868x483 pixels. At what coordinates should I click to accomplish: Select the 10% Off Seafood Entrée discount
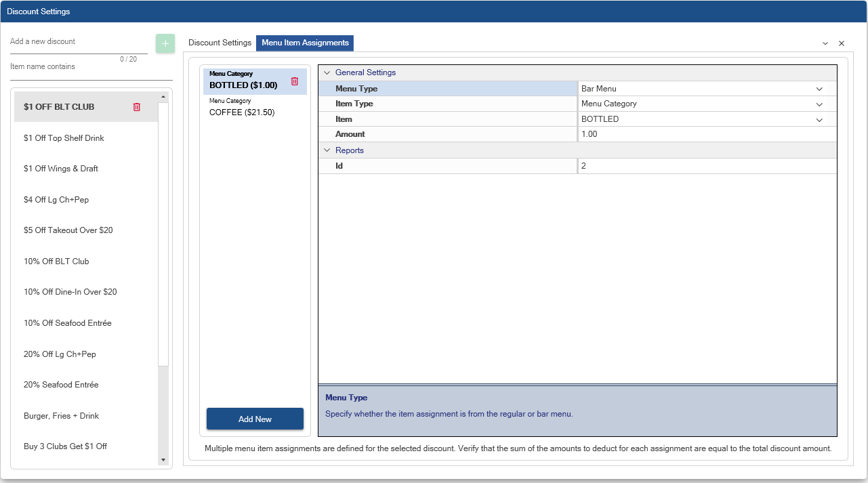click(x=68, y=323)
